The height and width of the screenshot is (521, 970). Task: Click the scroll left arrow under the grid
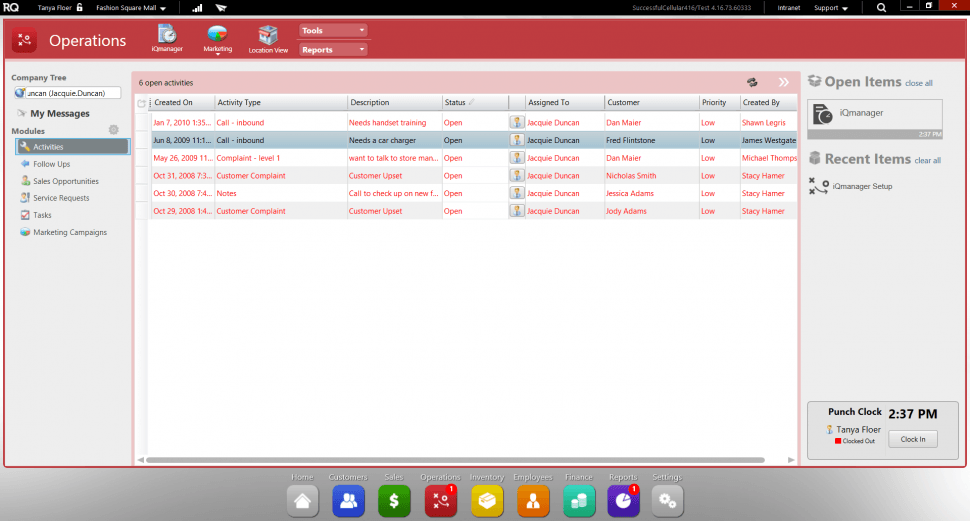click(x=140, y=460)
